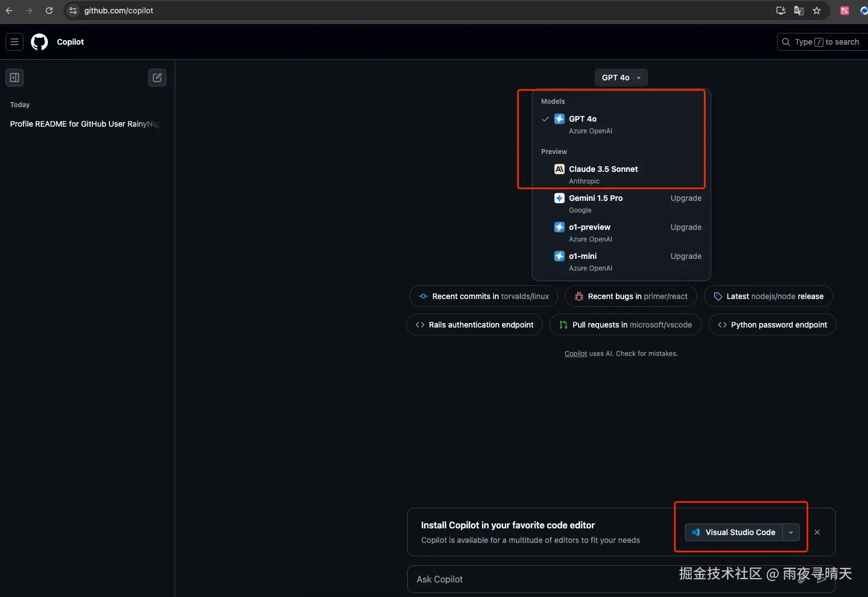Open the browser translate page icon
The height and width of the screenshot is (597, 868).
pos(799,11)
